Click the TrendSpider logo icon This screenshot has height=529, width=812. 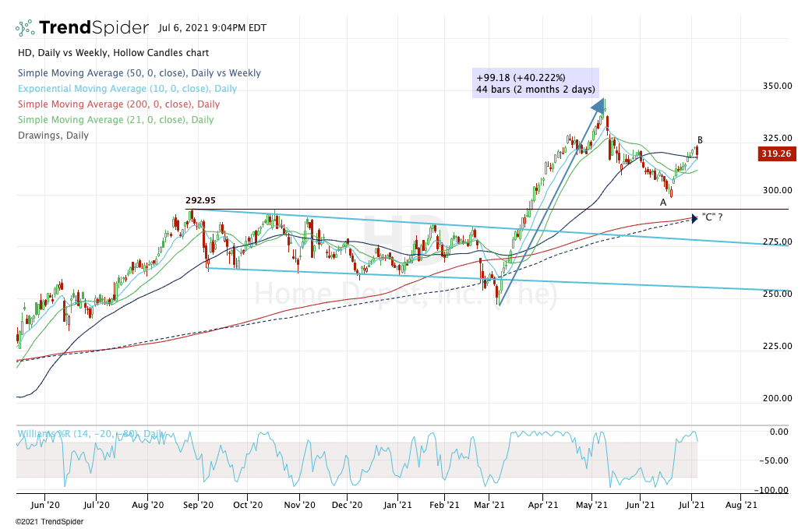(25, 28)
